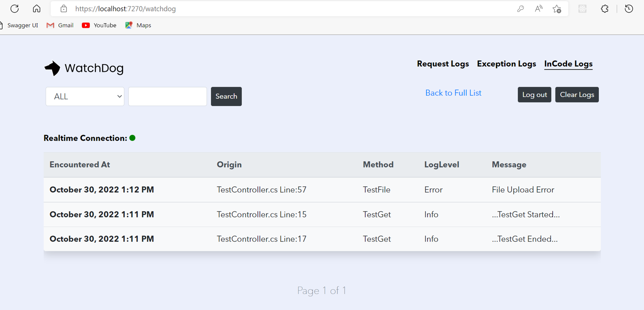Open browser history clock icon

(629, 9)
